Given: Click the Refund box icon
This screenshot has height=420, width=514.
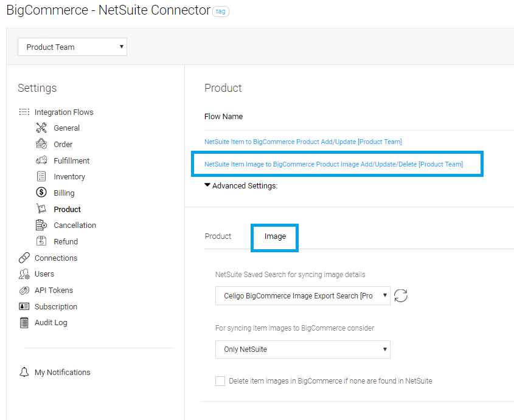Looking at the screenshot, I should 41,241.
